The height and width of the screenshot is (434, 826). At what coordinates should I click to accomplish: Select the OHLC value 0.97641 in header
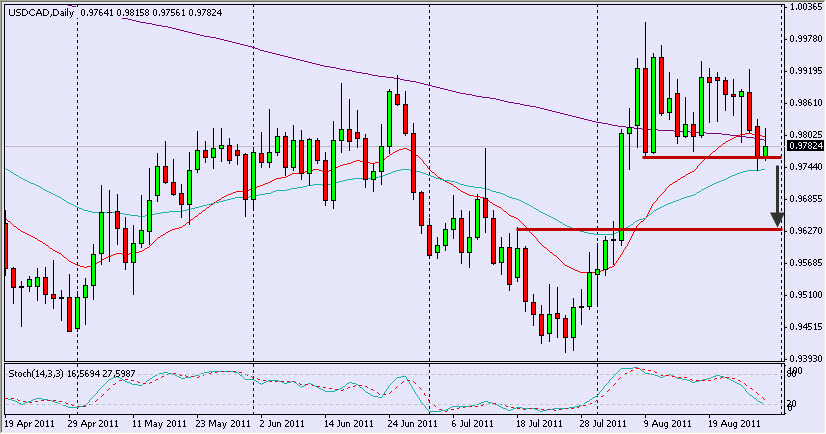pos(97,13)
